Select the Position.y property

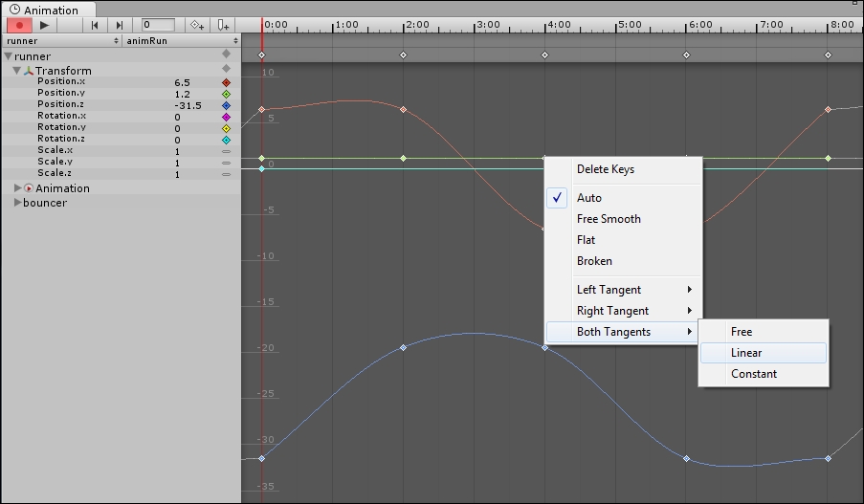61,93
